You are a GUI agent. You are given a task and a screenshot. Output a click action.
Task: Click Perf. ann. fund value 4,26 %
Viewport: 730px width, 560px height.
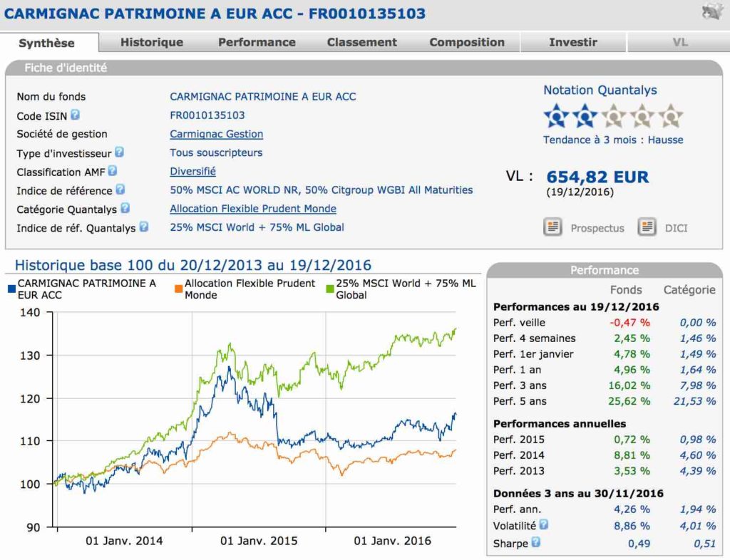[x=632, y=509]
